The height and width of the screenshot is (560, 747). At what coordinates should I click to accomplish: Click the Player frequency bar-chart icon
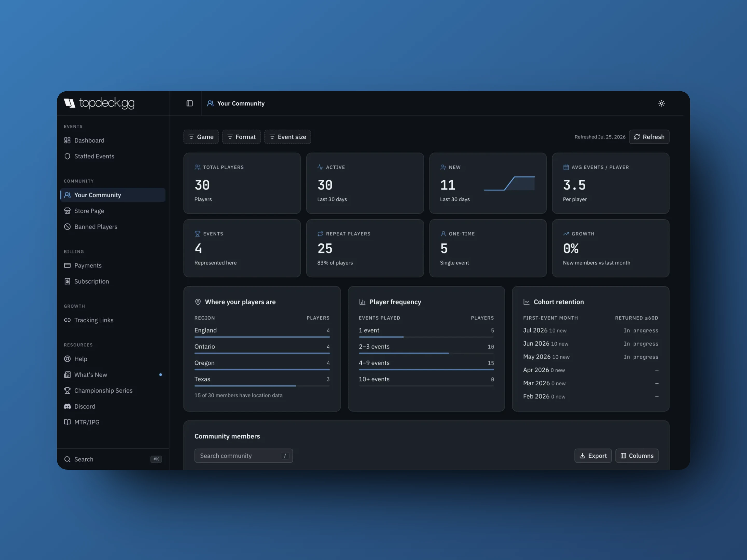(362, 302)
